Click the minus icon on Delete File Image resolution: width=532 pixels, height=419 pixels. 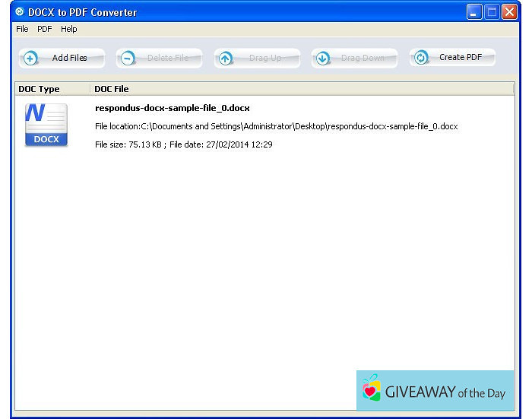[128, 58]
